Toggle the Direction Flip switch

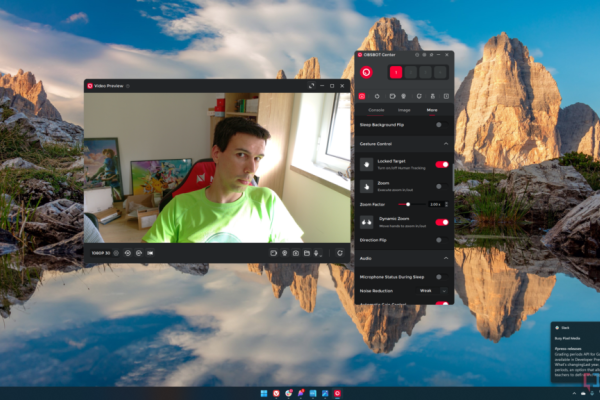(x=442, y=240)
